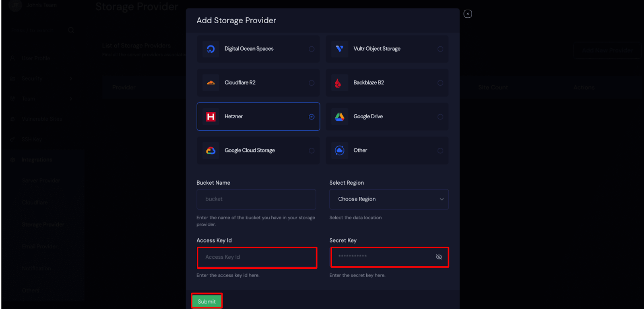Close the Add Storage Provider dialog
The image size is (644, 309).
[x=468, y=14]
